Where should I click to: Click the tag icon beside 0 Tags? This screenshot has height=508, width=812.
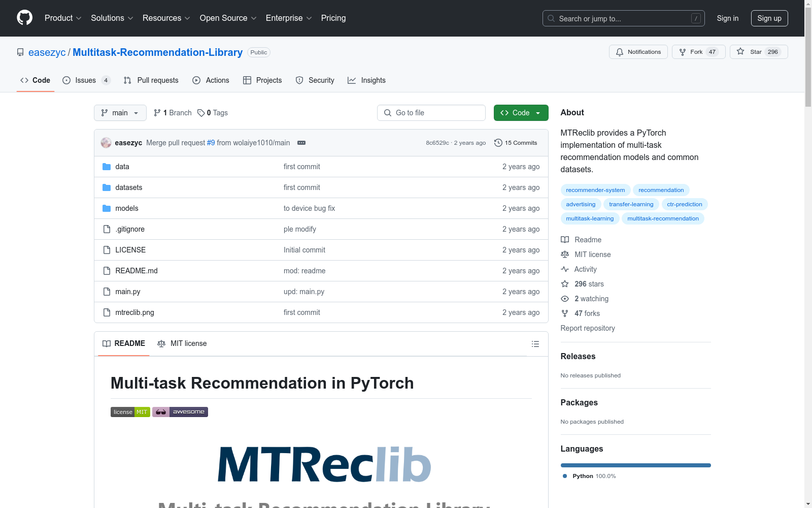coord(201,113)
